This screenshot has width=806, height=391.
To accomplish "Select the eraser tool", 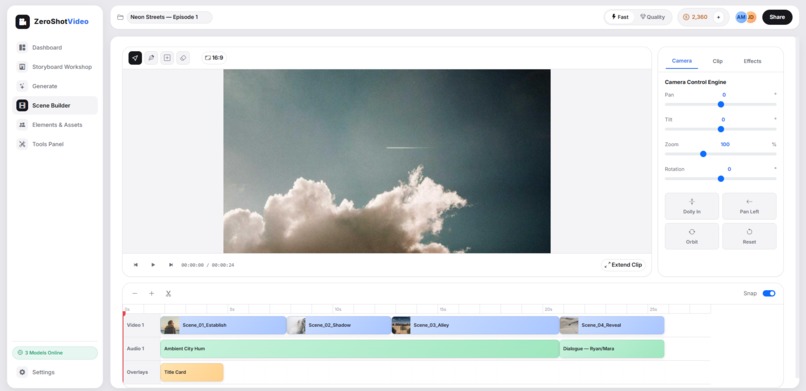I will 183,58.
